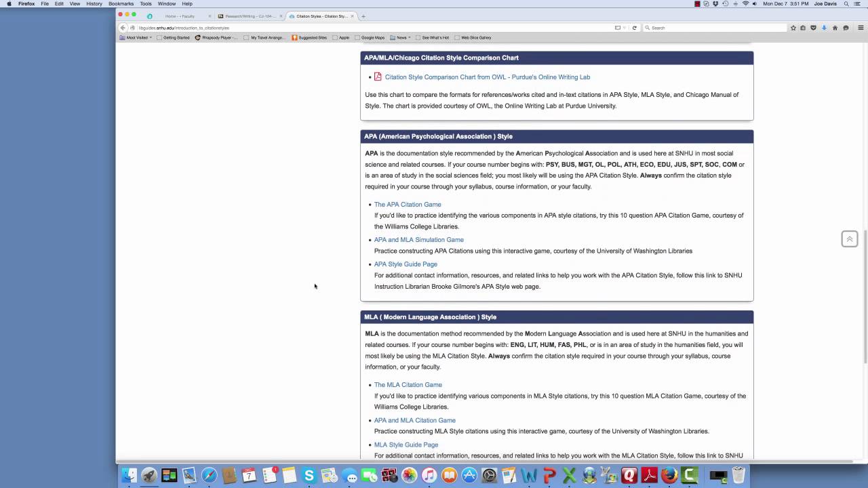Open the Firefox downloads arrow
Image resolution: width=868 pixels, height=488 pixels.
coord(824,28)
